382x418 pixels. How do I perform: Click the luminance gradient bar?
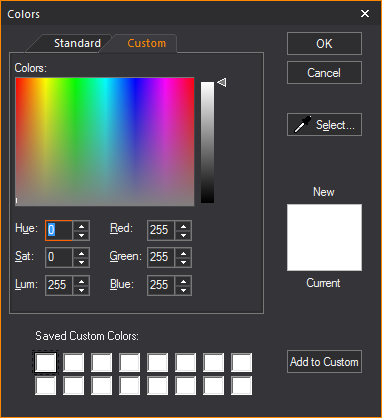(207, 142)
